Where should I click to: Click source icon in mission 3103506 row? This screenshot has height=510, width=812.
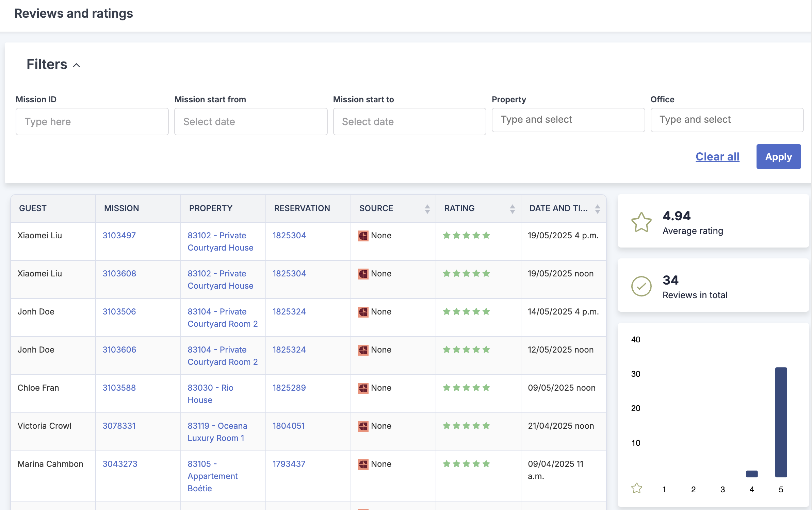363,312
